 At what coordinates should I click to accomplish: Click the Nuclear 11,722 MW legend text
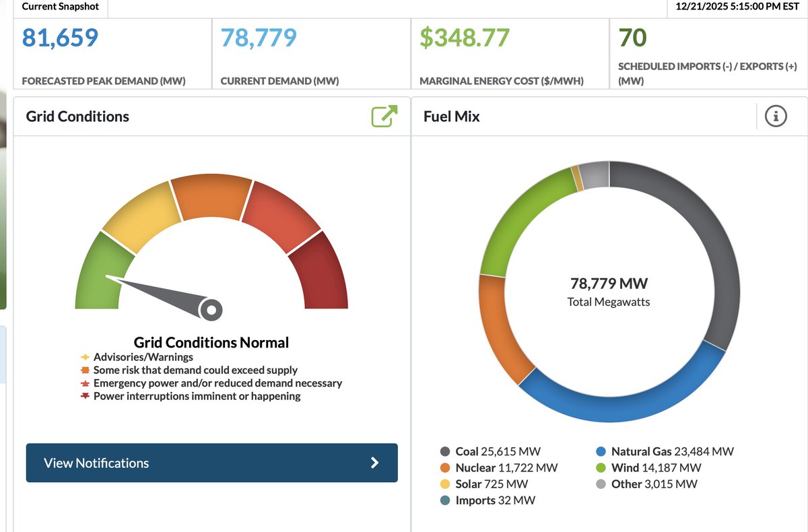click(506, 468)
